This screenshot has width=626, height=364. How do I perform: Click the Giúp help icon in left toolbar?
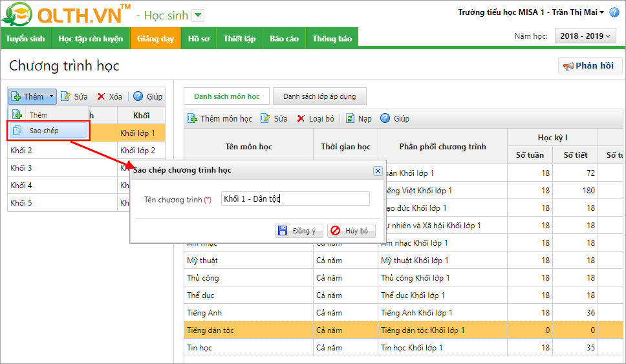click(138, 96)
